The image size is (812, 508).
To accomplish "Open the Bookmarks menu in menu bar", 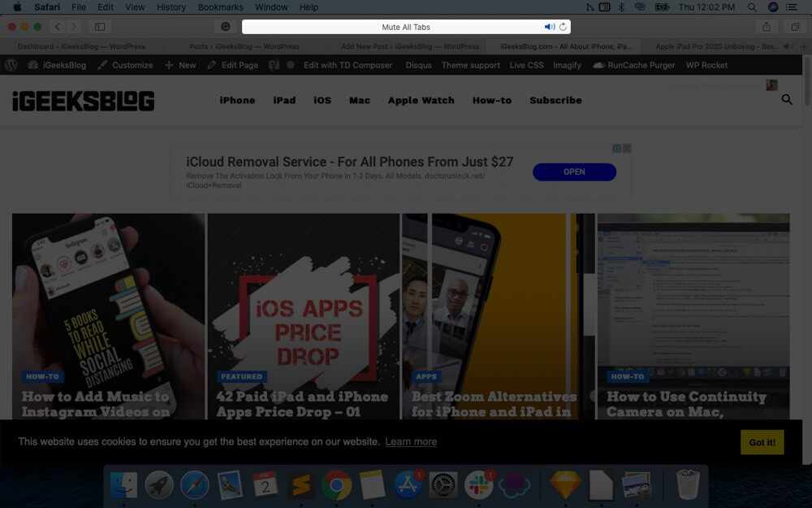I will click(x=220, y=7).
